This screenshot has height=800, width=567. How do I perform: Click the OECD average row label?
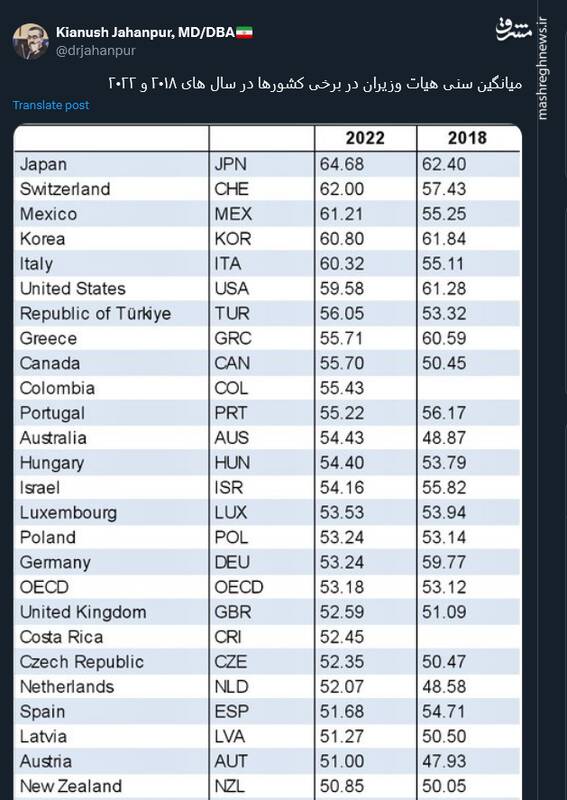44,587
